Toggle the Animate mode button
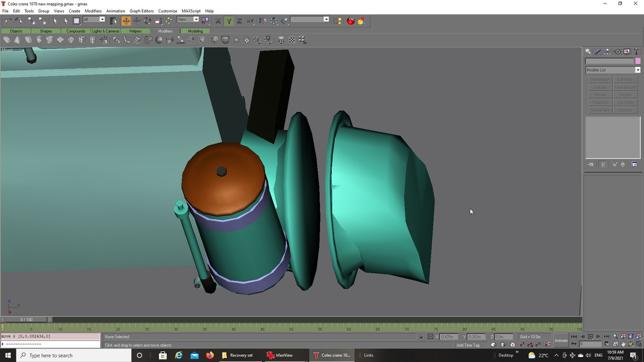This screenshot has width=644, height=362. [561, 340]
